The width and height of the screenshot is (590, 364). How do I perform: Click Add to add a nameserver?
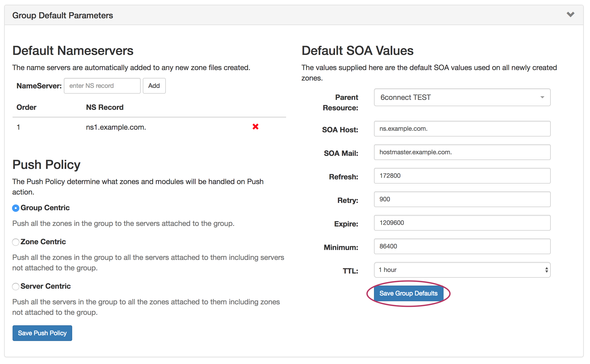click(x=154, y=86)
